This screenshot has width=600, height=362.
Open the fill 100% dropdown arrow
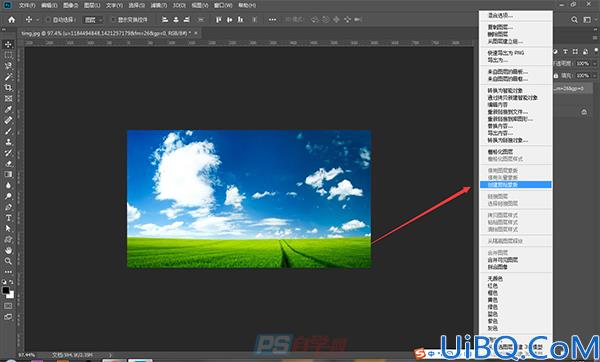tap(595, 75)
